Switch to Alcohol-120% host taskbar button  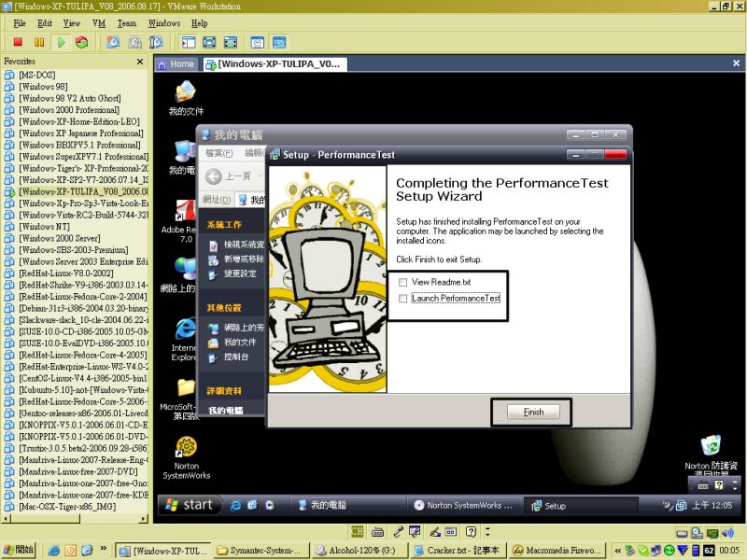click(x=359, y=550)
